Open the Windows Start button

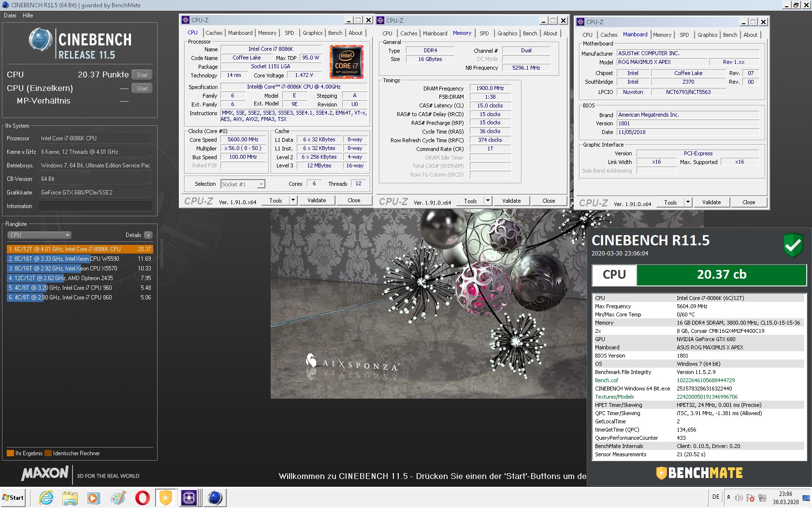(x=14, y=497)
